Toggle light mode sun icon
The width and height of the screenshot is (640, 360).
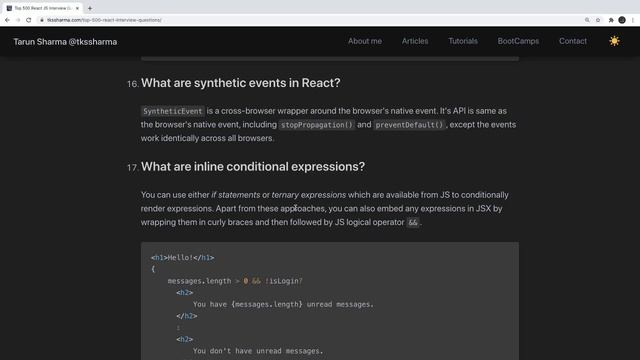click(x=614, y=41)
